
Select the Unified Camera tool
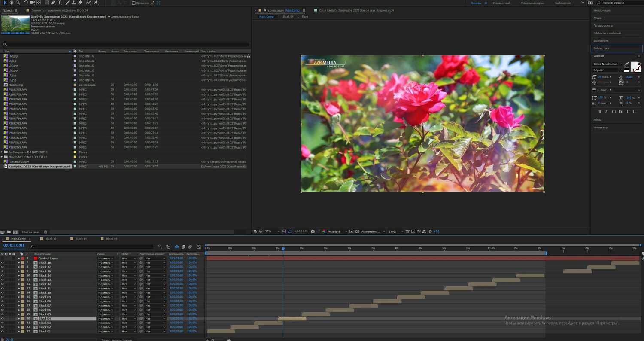click(x=32, y=3)
